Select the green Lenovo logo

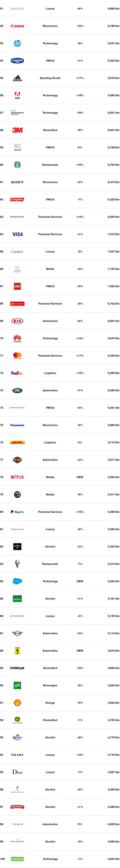click(17, 859)
